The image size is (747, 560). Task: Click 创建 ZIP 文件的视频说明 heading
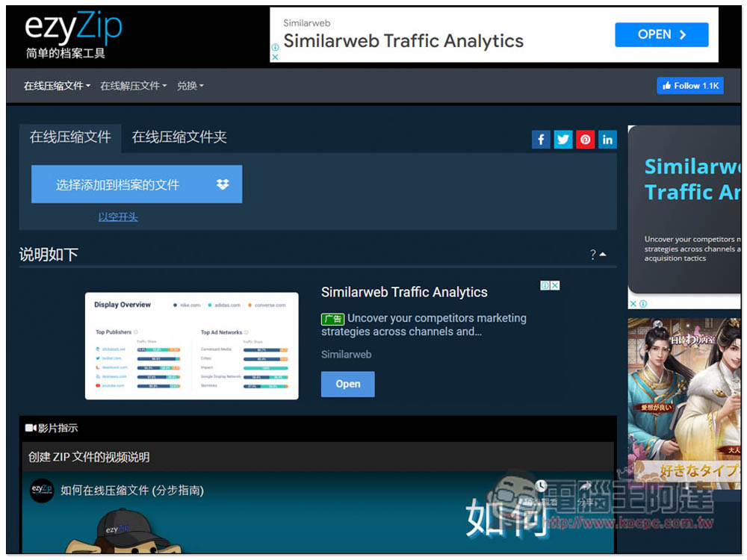click(x=89, y=457)
